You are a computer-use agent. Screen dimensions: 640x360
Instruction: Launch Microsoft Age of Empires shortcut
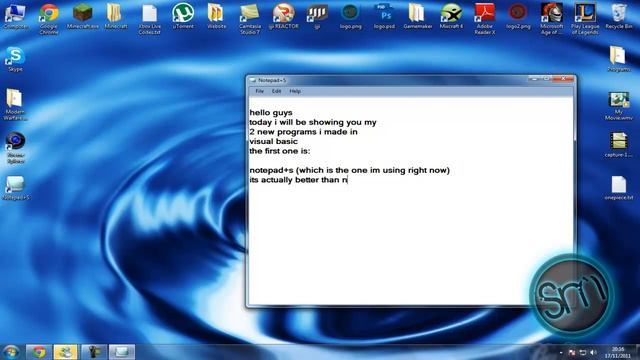pos(551,18)
